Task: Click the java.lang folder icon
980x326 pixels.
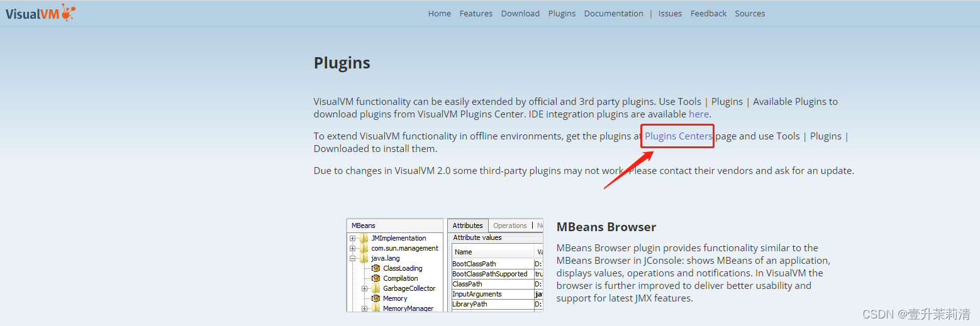Action: 364,258
